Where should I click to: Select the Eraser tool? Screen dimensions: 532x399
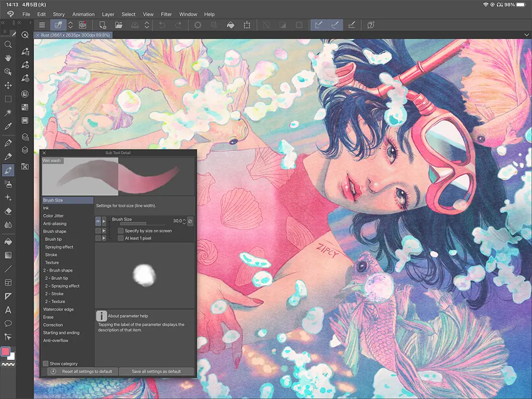click(x=8, y=211)
